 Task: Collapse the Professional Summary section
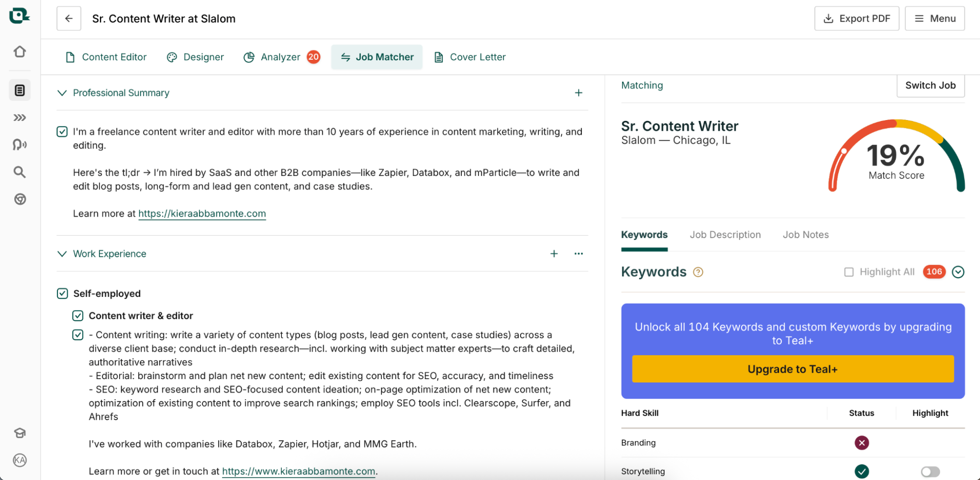(x=62, y=93)
